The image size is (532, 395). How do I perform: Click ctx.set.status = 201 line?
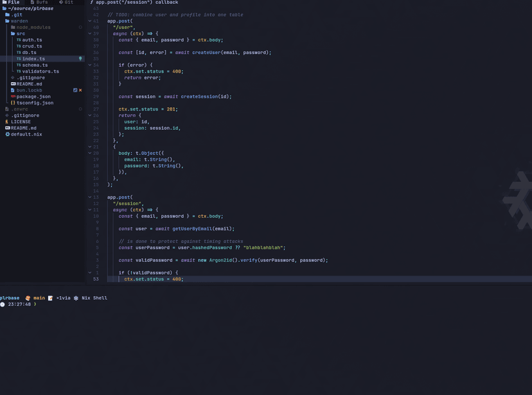[x=148, y=109]
